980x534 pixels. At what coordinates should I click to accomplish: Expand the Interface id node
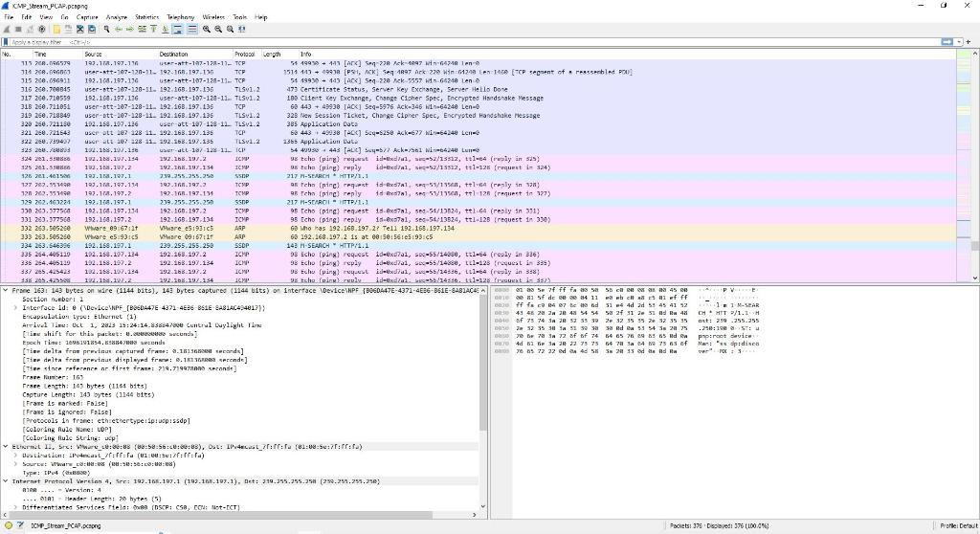15,307
